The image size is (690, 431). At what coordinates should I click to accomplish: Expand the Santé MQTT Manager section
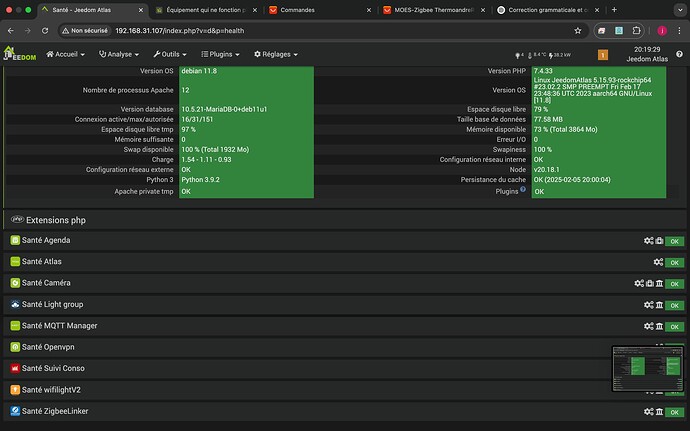(x=345, y=326)
